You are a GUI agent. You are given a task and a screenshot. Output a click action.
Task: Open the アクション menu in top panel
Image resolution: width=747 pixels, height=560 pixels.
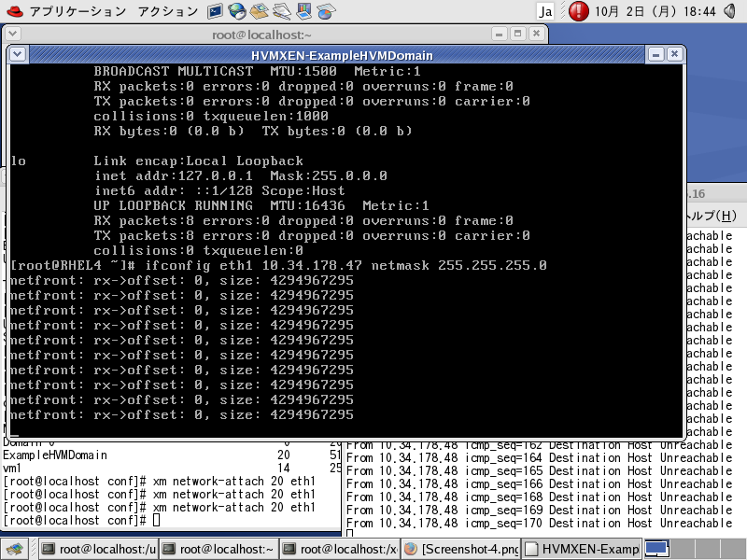click(166, 12)
